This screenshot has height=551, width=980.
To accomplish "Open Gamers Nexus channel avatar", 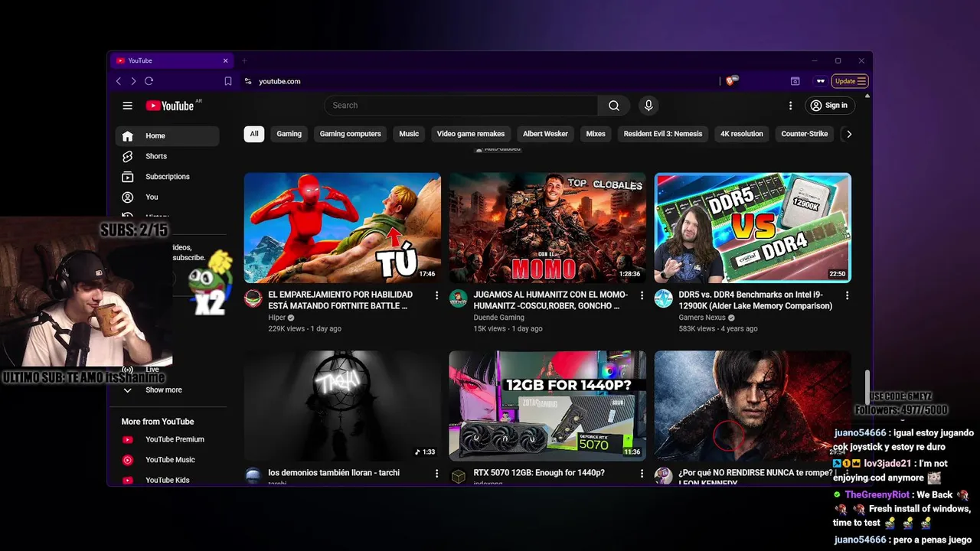I will (x=663, y=298).
